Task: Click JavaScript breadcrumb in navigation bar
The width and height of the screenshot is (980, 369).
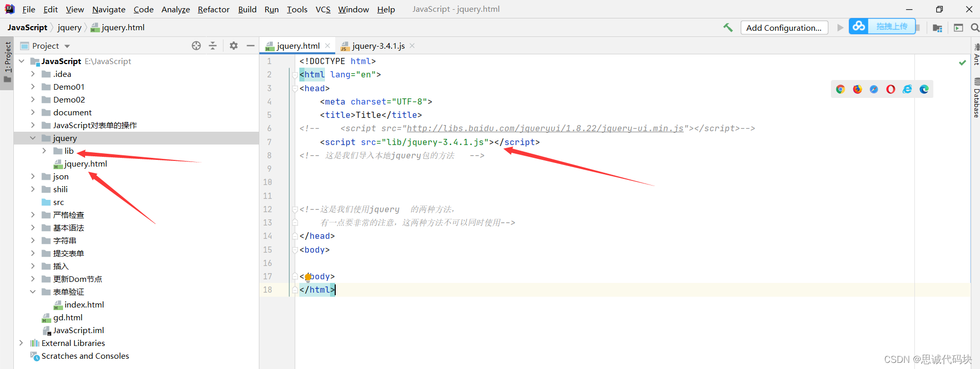Action: tap(27, 27)
